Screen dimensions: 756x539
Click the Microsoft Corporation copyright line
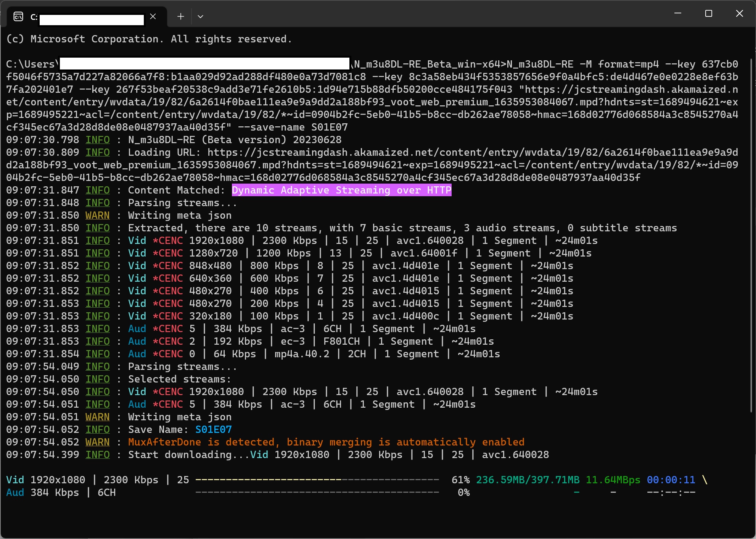149,39
